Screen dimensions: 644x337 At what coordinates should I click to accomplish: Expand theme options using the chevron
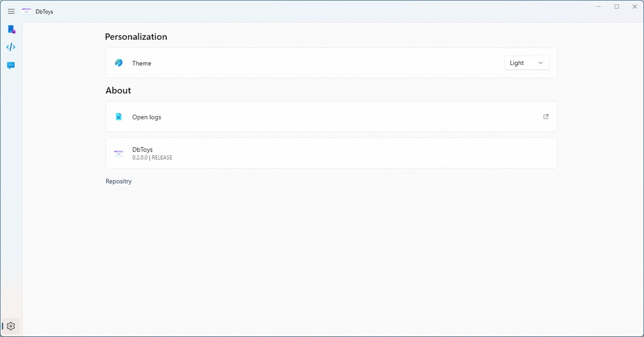click(x=540, y=63)
